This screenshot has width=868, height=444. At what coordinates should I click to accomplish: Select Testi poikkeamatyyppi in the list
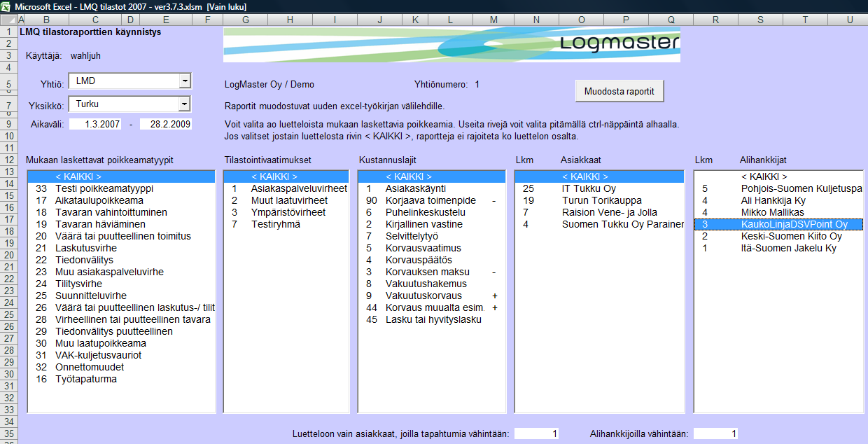coord(121,189)
